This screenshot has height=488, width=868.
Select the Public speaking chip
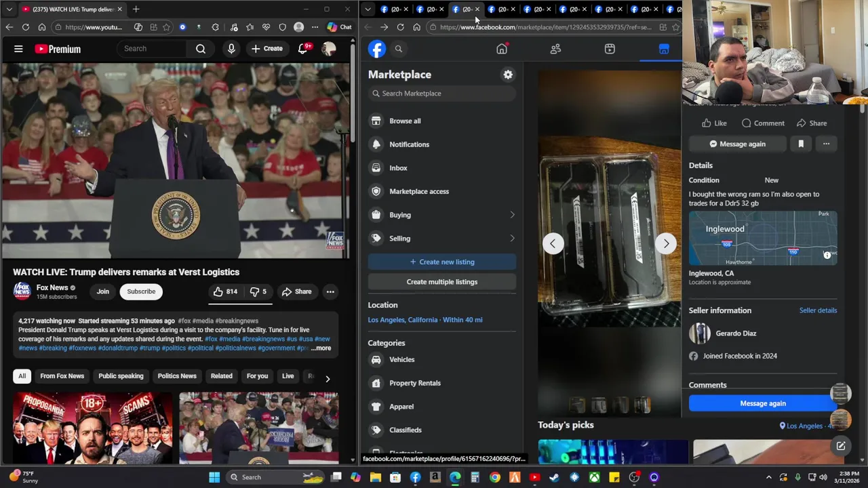(121, 376)
